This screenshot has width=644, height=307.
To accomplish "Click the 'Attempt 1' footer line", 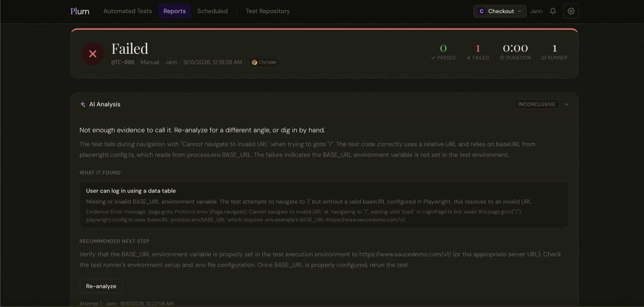I will point(126,304).
